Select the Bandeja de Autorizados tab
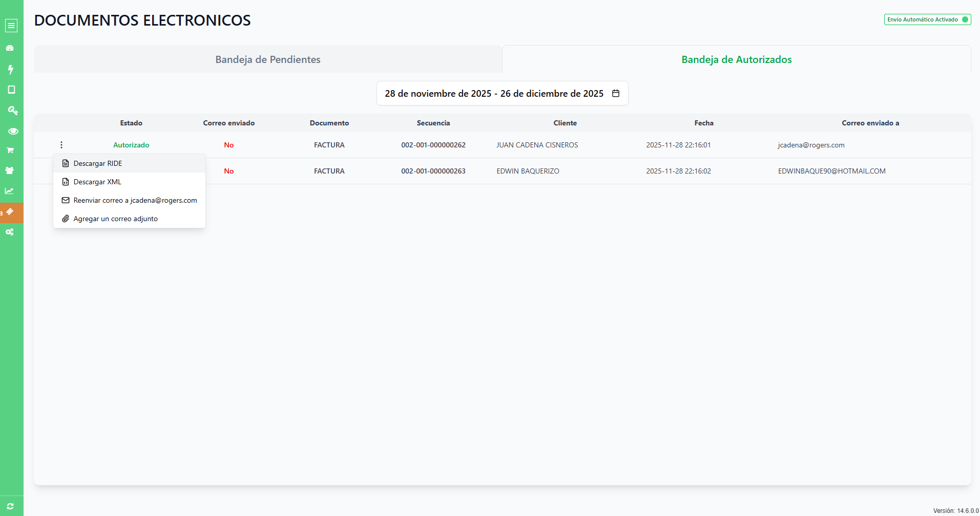The width and height of the screenshot is (980, 516). pyautogui.click(x=737, y=59)
